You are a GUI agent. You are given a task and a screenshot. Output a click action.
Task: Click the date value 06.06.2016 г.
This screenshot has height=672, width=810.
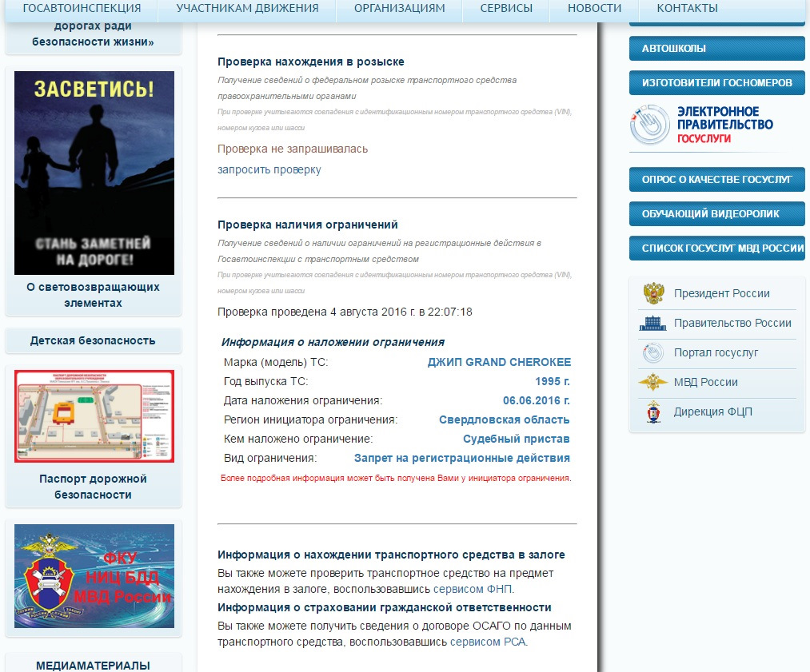point(537,400)
